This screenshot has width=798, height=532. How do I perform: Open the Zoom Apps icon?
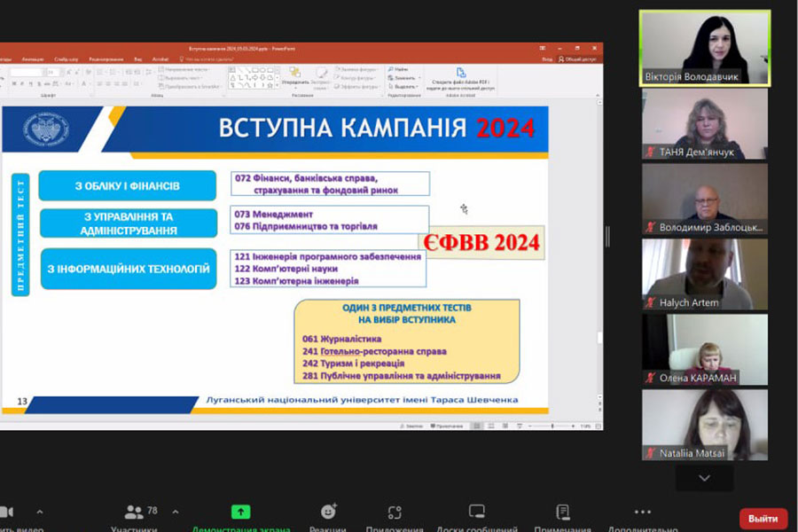tap(395, 512)
